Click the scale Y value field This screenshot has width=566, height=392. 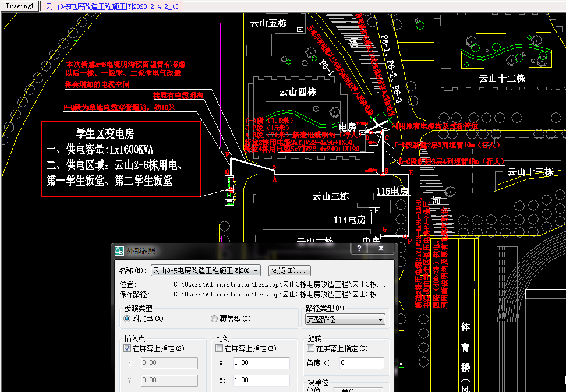click(260, 380)
